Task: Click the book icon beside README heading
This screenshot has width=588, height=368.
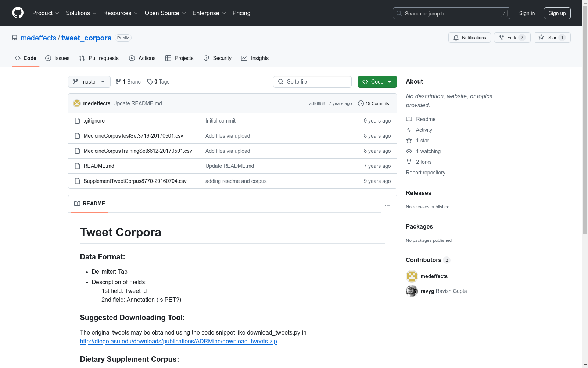Action: 77,204
